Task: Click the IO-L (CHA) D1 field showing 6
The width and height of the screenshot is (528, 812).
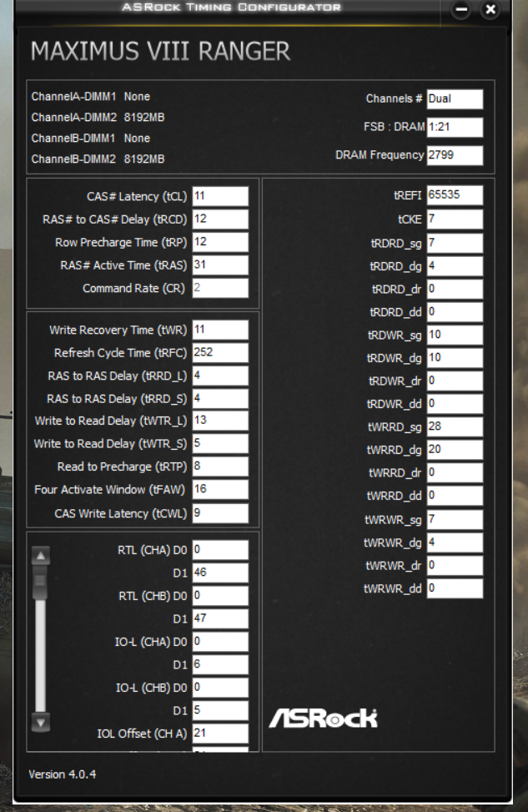Action: [x=220, y=664]
